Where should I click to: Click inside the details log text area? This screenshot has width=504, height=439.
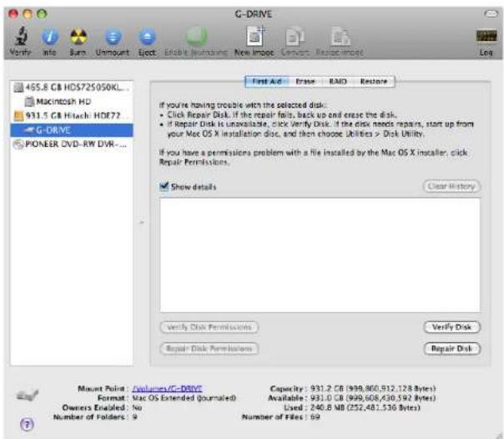(320, 255)
